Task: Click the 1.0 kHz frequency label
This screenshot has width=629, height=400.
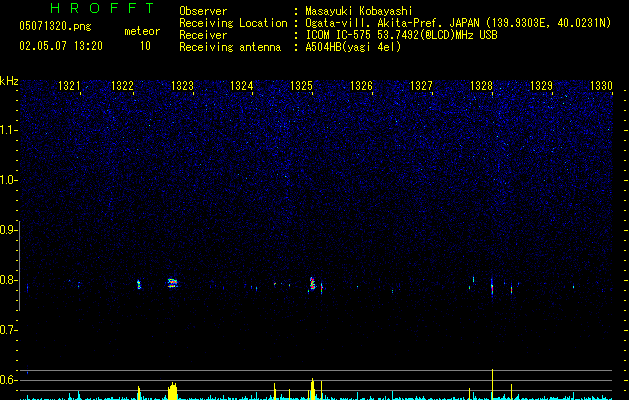Action: click(8, 180)
